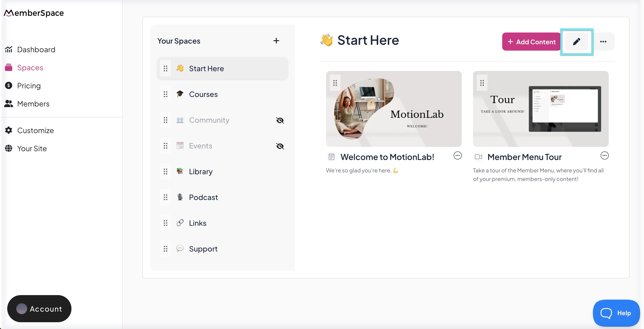This screenshot has width=644, height=329.
Task: Click the drag handle beside Library space
Action: [165, 171]
